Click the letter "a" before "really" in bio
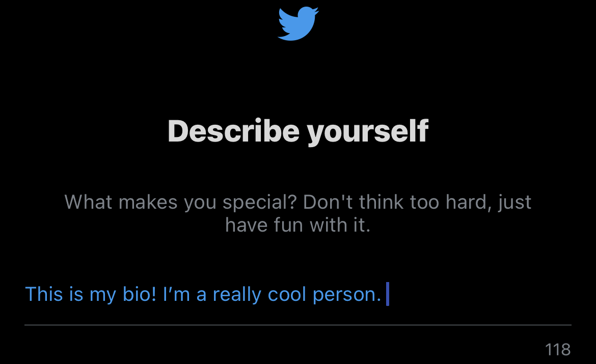The height and width of the screenshot is (364, 596). (x=202, y=295)
